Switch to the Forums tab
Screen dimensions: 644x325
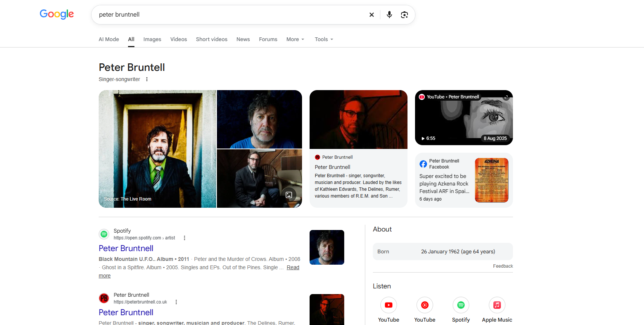268,39
